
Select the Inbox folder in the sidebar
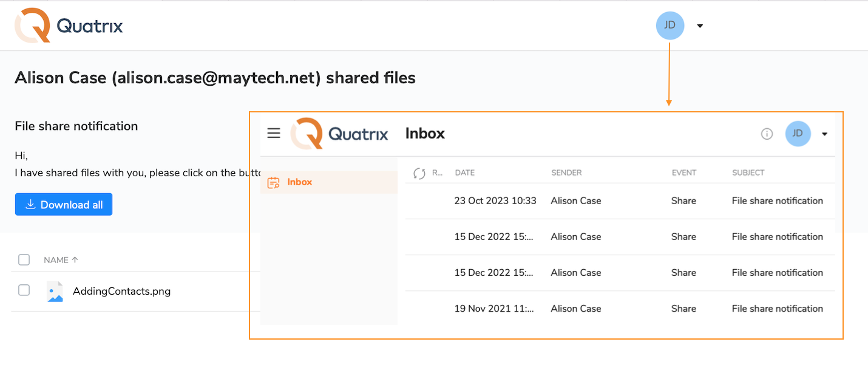pyautogui.click(x=300, y=182)
